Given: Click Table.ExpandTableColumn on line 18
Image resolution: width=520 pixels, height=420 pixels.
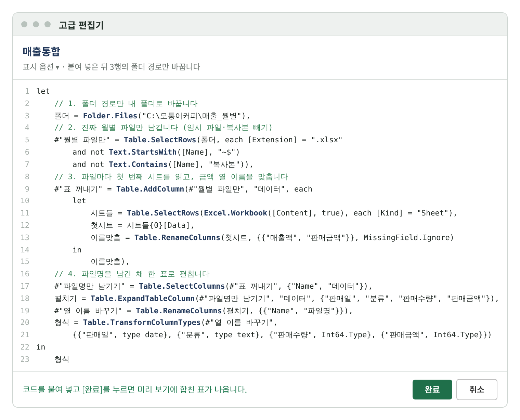Looking at the screenshot, I should pos(143,298).
